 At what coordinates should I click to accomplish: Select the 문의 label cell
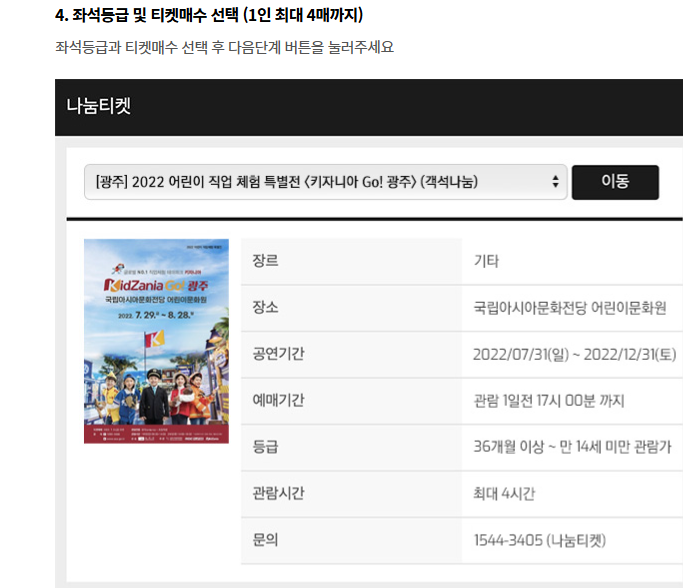[x=352, y=541]
